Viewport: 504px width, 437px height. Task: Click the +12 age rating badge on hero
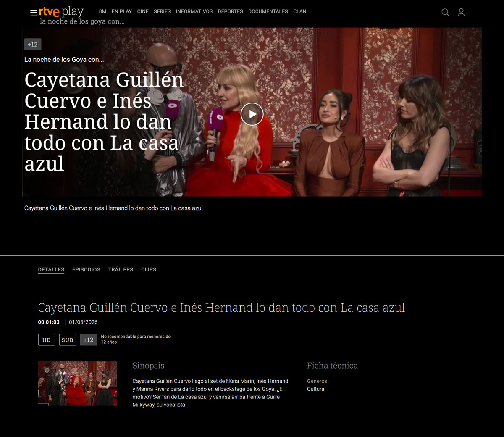pyautogui.click(x=33, y=44)
